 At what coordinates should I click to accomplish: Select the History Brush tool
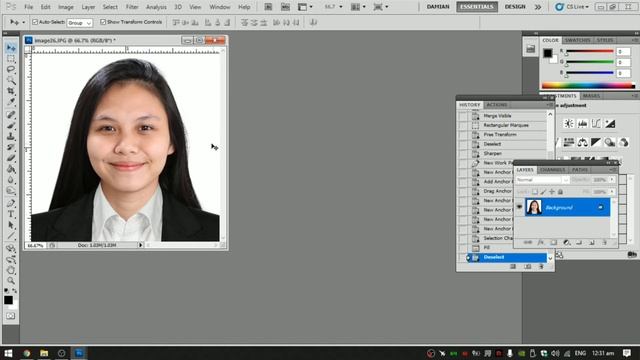[11, 147]
